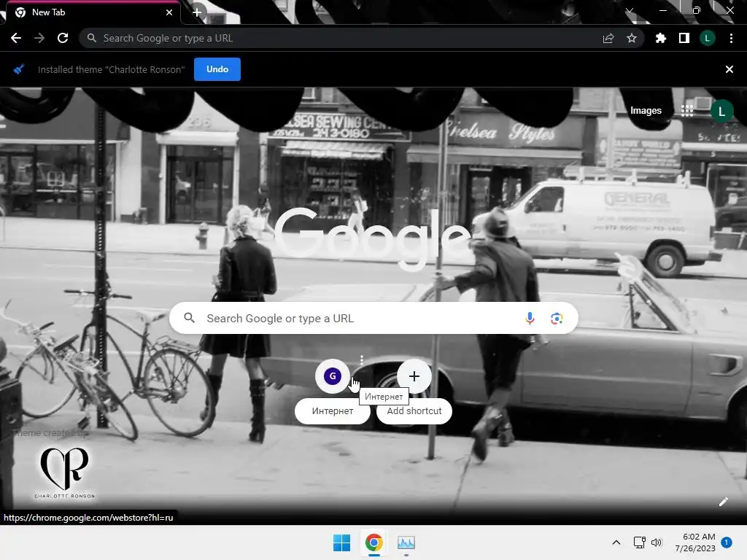Screen dimensions: 747x560
Task: Open the Windows Start menu
Action: 341,542
